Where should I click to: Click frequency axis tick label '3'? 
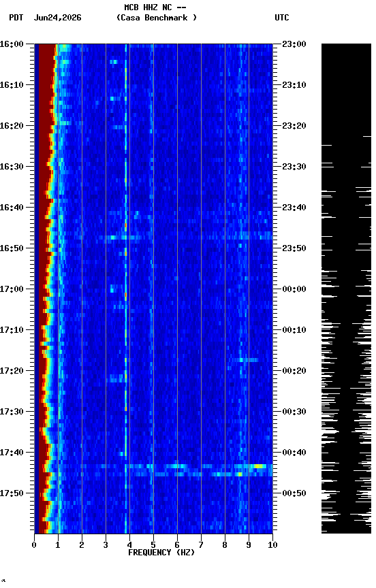[x=106, y=545]
